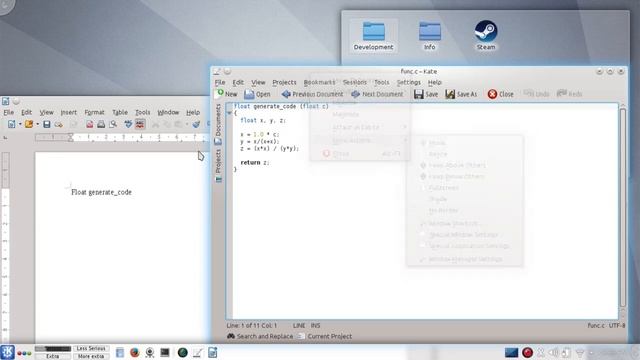Image resolution: width=640 pixels, height=360 pixels.
Task: Open Kate's Settings menu
Action: (409, 82)
